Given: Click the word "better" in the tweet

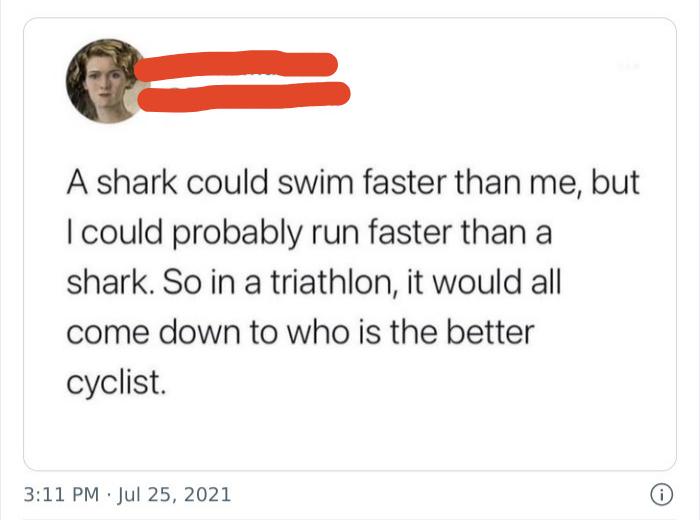Looking at the screenshot, I should click(x=488, y=333).
